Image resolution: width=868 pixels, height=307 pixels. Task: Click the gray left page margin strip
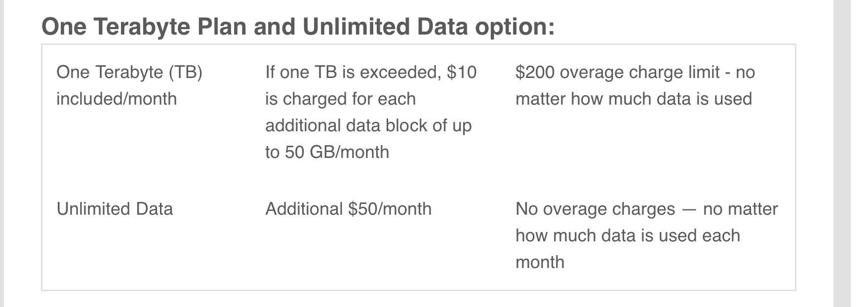(x=2, y=153)
